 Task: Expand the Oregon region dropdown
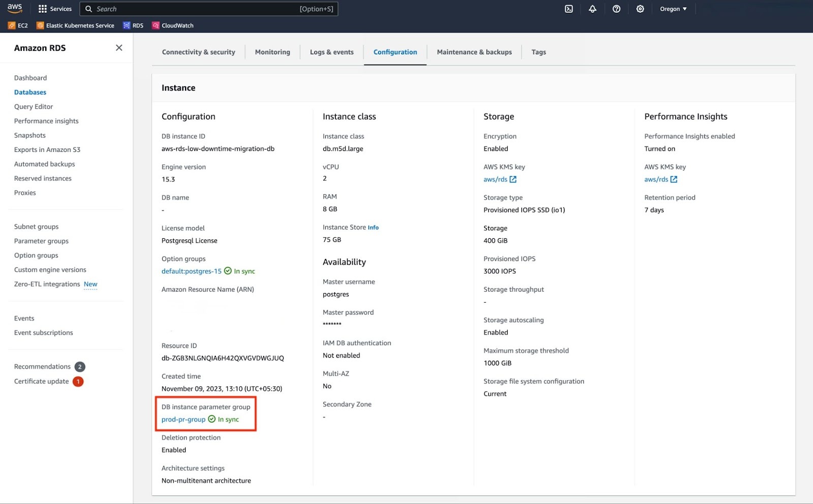tap(673, 9)
